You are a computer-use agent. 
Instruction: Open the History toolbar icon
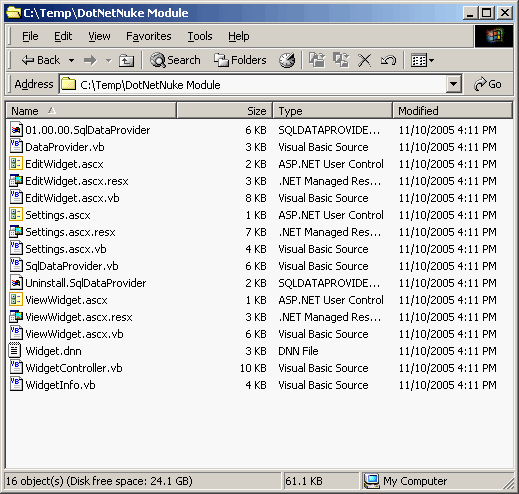point(287,60)
